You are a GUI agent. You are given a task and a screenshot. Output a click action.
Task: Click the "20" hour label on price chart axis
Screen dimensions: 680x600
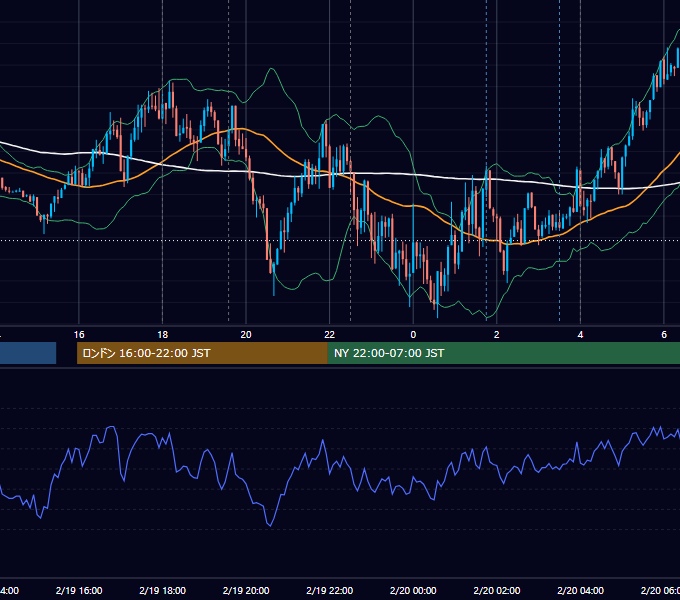[x=246, y=335]
